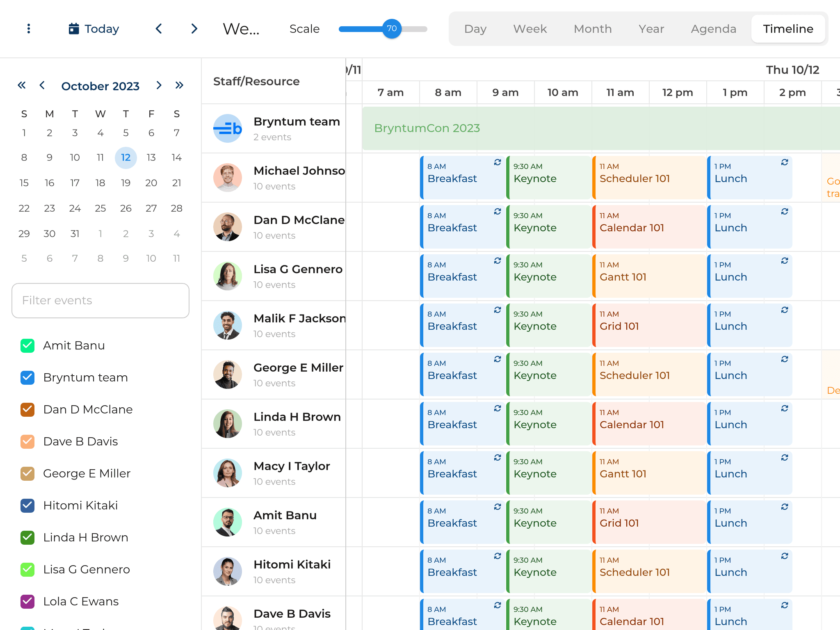This screenshot has width=840, height=630.
Task: Select October 31 in mini calendar
Action: [75, 234]
